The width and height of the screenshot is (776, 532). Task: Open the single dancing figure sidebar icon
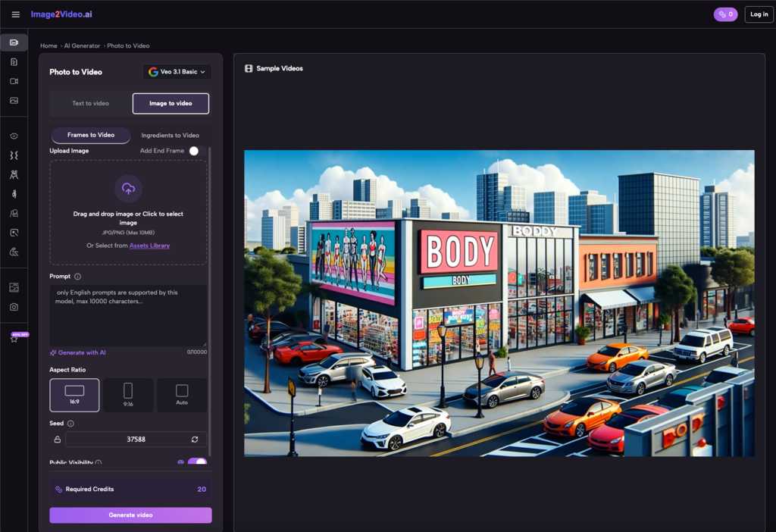coord(14,193)
